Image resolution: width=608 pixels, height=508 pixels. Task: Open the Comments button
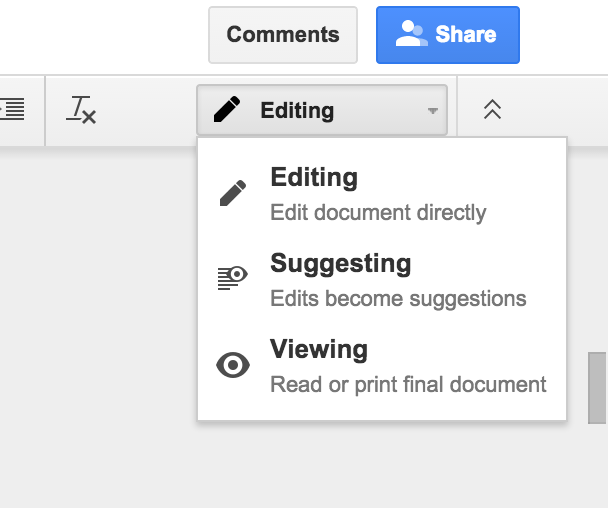tap(282, 35)
